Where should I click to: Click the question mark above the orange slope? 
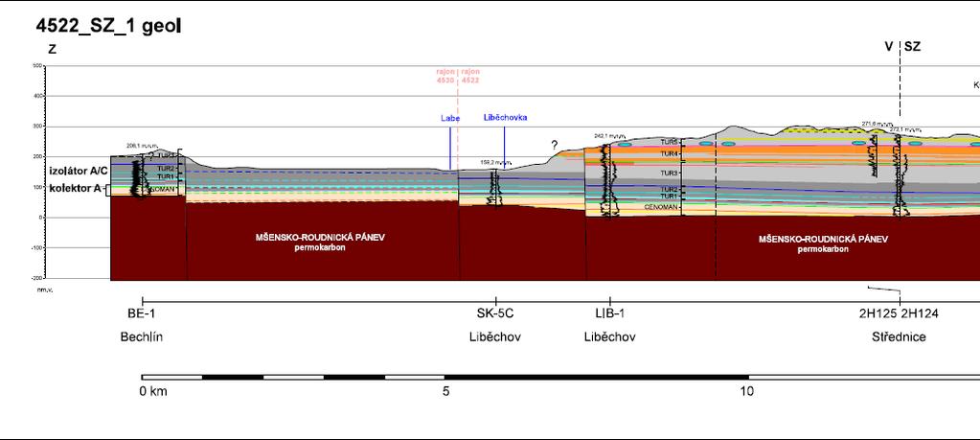(555, 146)
